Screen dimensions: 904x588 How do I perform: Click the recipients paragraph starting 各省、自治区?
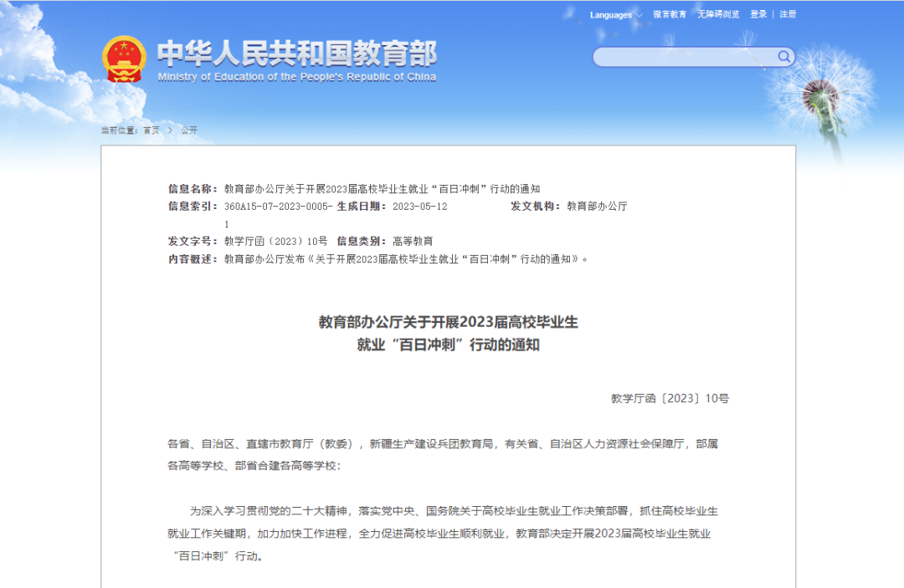[443, 454]
